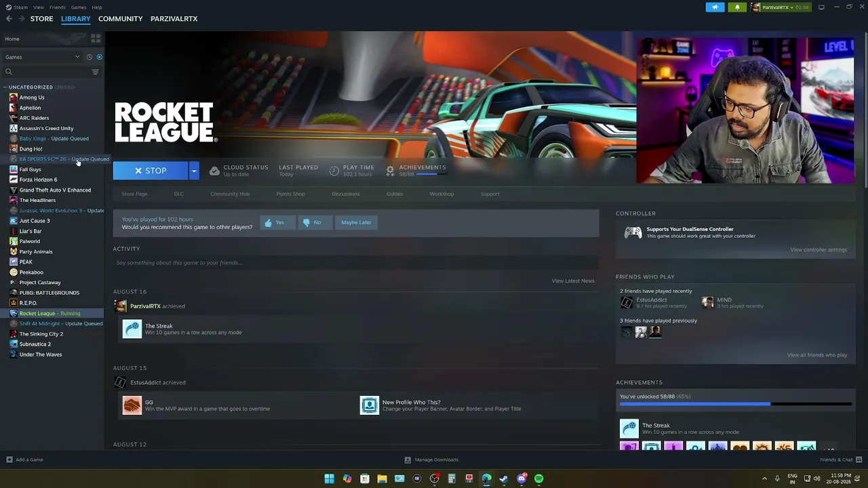This screenshot has width=868, height=488.
Task: Go forward with the forward arrow
Action: pyautogui.click(x=21, y=19)
